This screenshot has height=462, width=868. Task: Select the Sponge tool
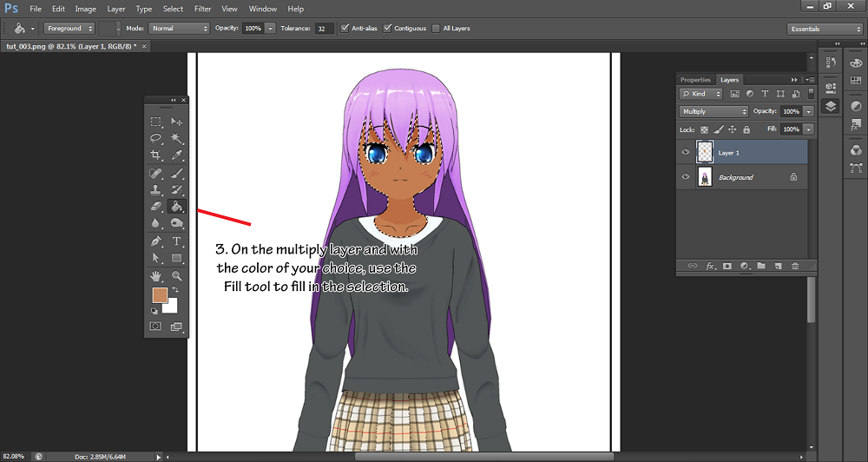click(176, 223)
